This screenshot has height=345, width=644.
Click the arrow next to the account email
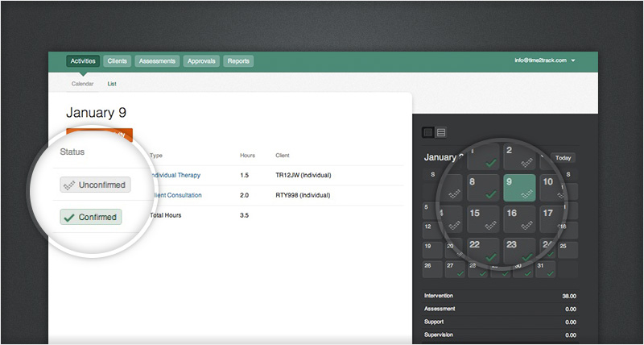coord(573,60)
